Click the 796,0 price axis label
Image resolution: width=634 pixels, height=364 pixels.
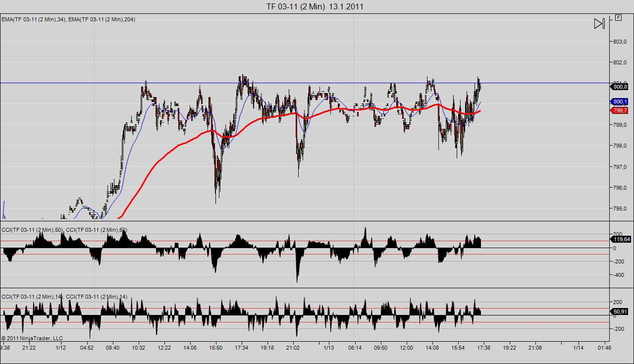click(620, 188)
